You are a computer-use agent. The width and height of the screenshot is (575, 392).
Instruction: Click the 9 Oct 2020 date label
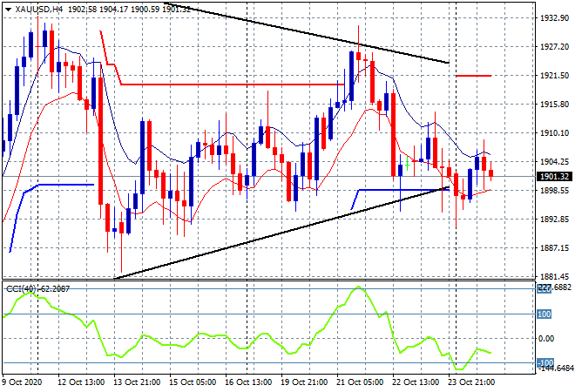click(23, 382)
